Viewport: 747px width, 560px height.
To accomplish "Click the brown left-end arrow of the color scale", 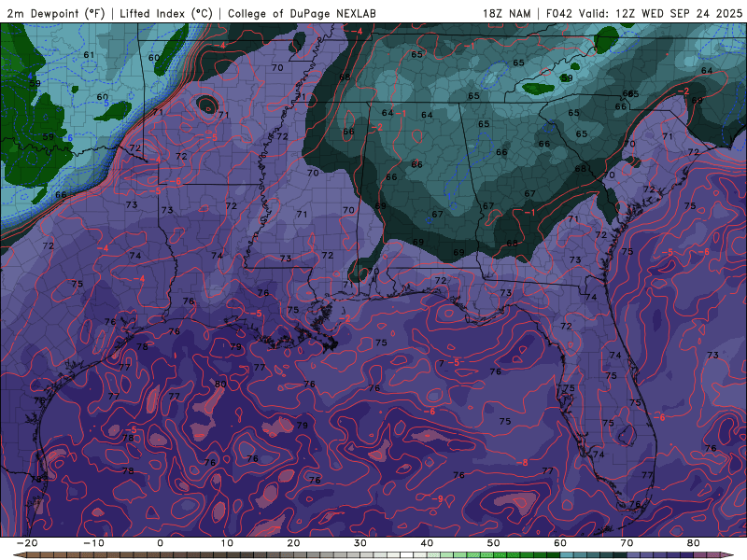I will point(19,555).
